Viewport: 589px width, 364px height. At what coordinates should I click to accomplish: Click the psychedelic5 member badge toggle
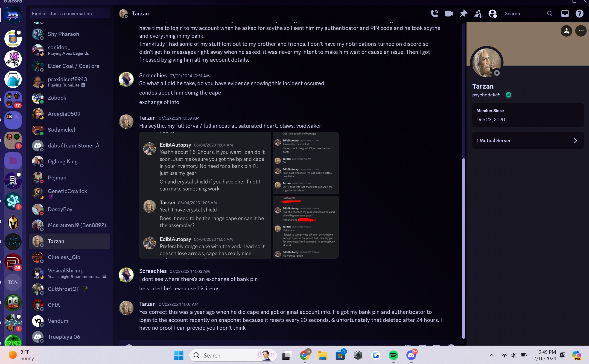click(x=508, y=95)
